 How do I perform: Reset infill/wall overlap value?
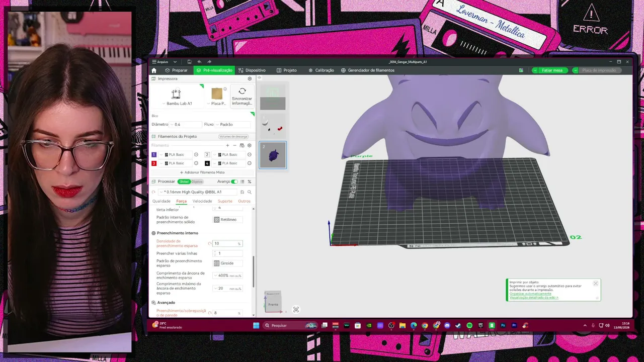(x=210, y=313)
